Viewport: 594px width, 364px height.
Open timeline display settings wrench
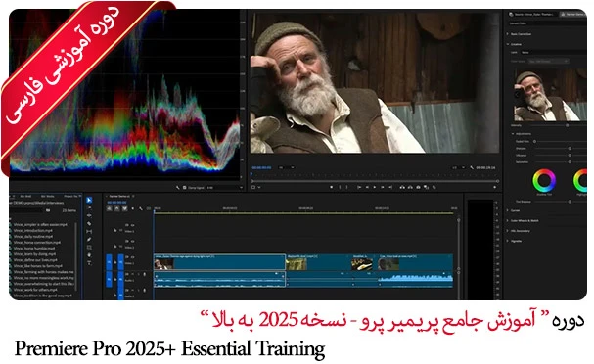coord(141,208)
